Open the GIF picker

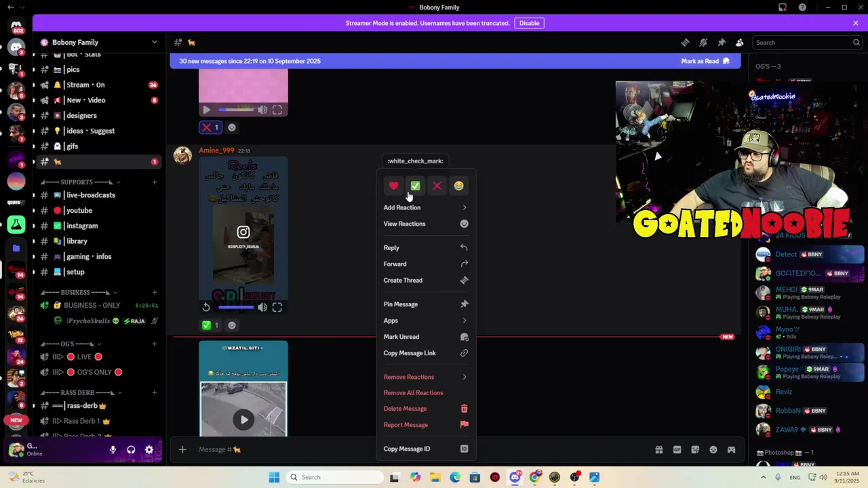pyautogui.click(x=677, y=449)
